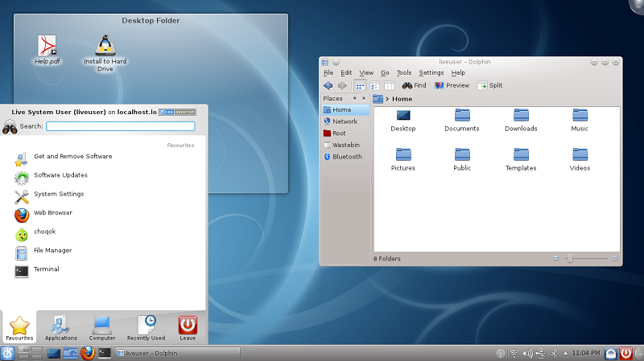This screenshot has height=361, width=644.
Task: Launch Firefox from the taskbar
Action: (87, 353)
